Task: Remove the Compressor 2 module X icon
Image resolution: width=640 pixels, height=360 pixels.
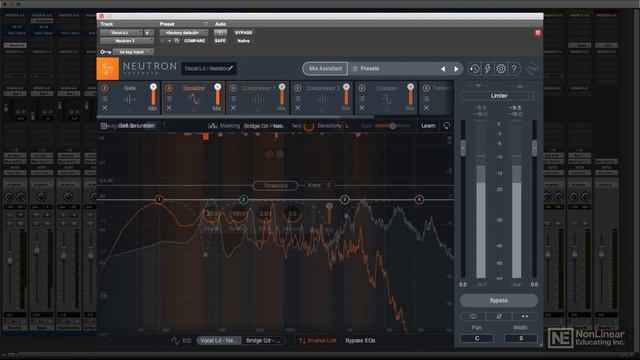Action: [298, 108]
